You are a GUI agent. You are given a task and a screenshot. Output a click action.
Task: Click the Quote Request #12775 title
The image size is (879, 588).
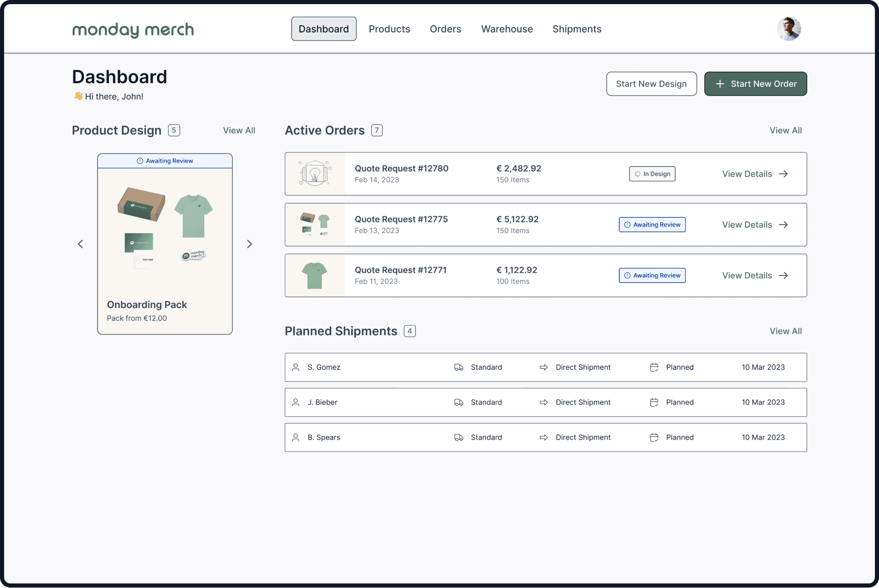click(x=401, y=219)
